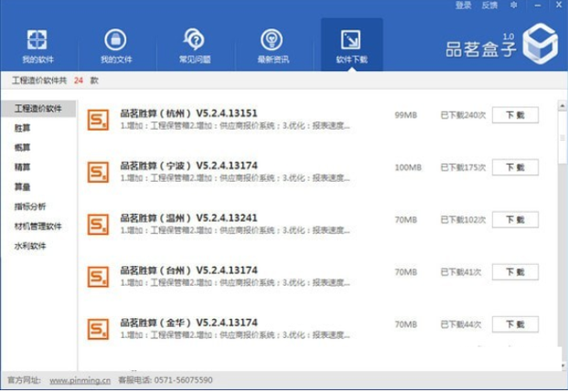Download 品茗胜算（杭州）V5.2.4.13151
Viewport: 568px width, 392px height.
tap(515, 116)
